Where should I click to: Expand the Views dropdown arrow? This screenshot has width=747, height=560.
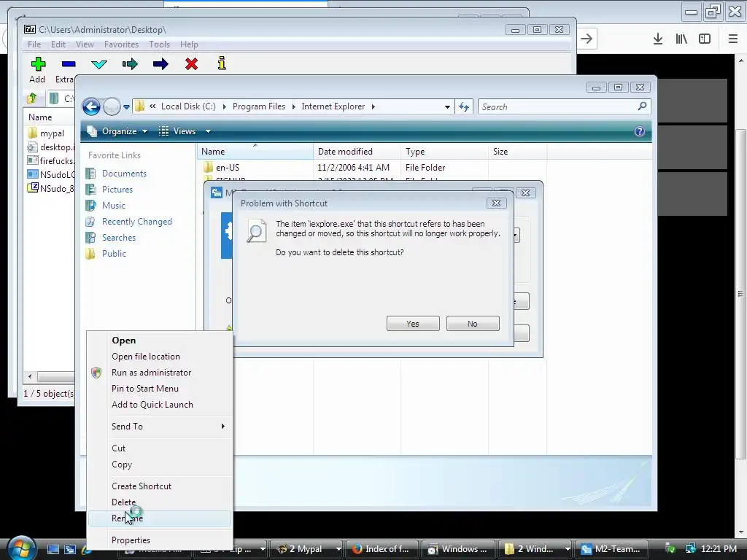(208, 131)
